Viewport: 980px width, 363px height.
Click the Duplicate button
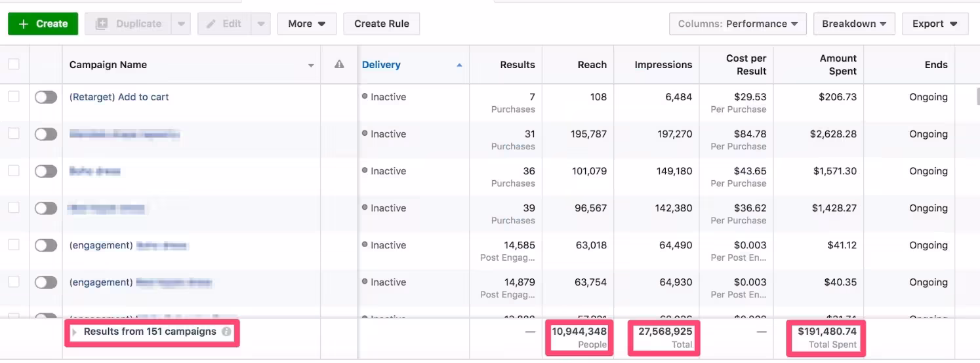click(x=128, y=24)
